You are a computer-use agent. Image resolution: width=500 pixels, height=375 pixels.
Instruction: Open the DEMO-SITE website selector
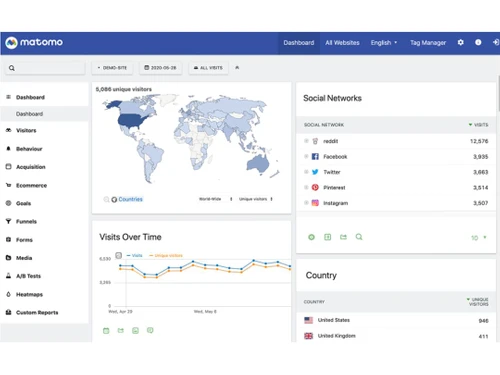pyautogui.click(x=112, y=68)
